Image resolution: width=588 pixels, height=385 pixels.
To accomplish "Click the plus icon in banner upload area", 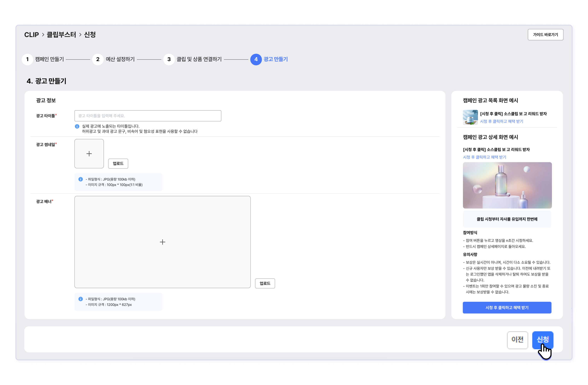I will 162,242.
